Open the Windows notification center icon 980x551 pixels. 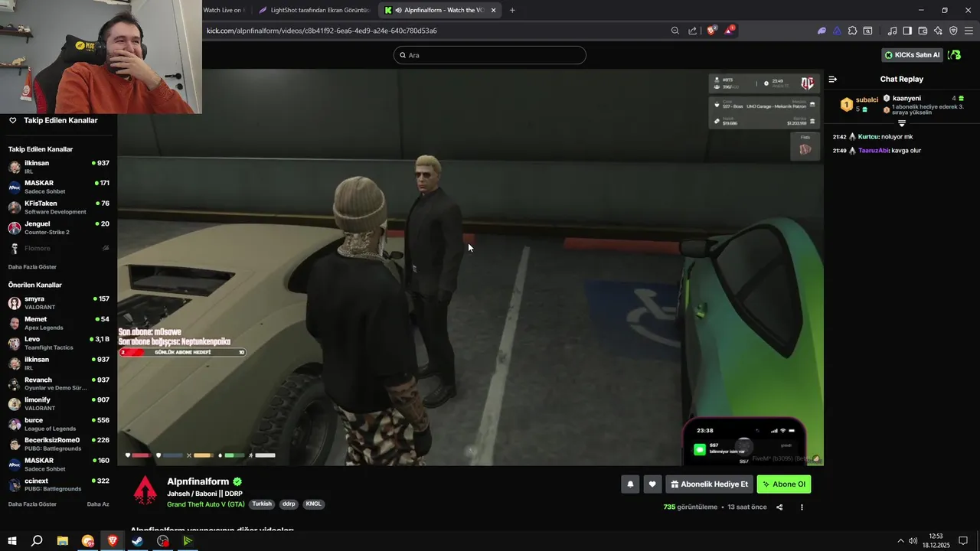point(963,541)
